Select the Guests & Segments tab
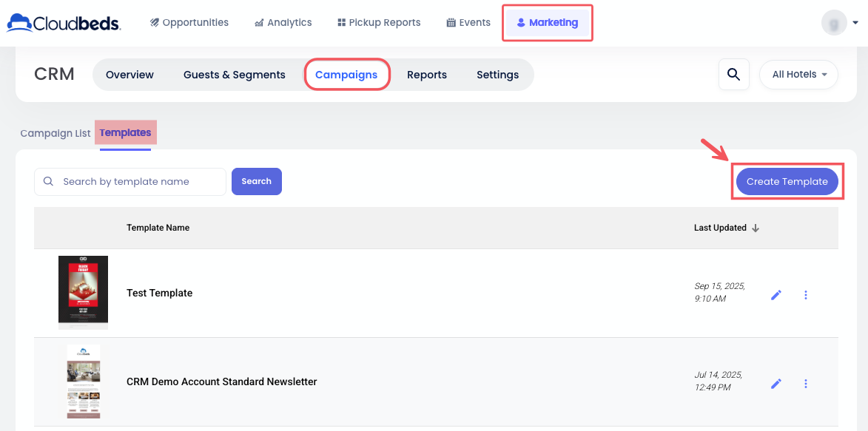This screenshot has height=431, width=868. pos(234,75)
